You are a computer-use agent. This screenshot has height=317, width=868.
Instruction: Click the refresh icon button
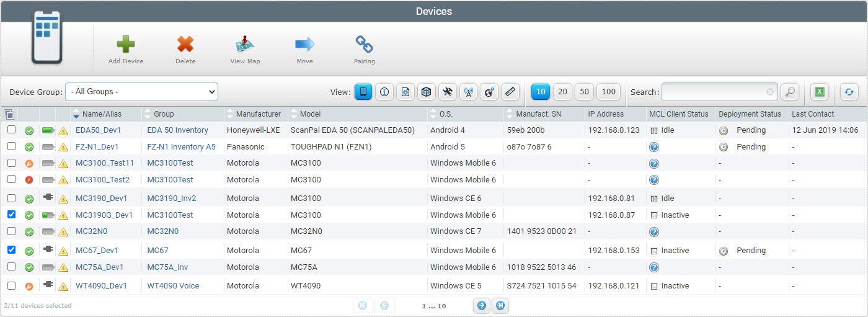point(849,92)
